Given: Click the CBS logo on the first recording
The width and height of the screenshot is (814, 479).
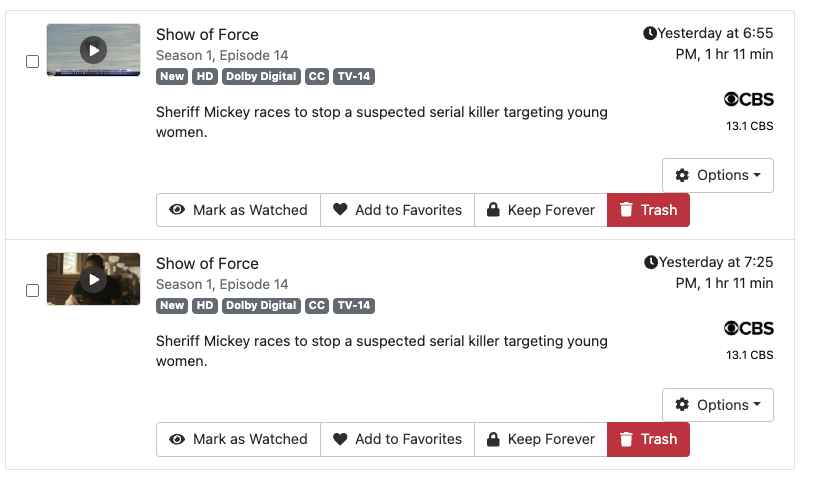Looking at the screenshot, I should tap(748, 99).
